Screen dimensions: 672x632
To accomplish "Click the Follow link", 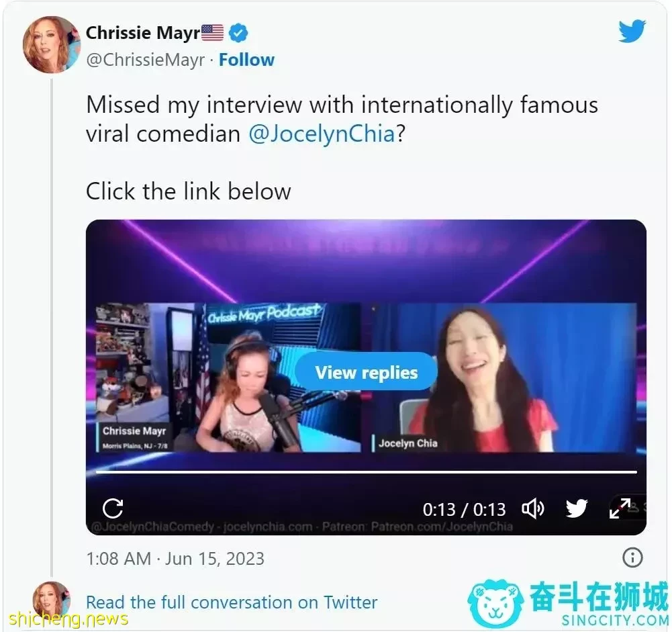I will [246, 60].
